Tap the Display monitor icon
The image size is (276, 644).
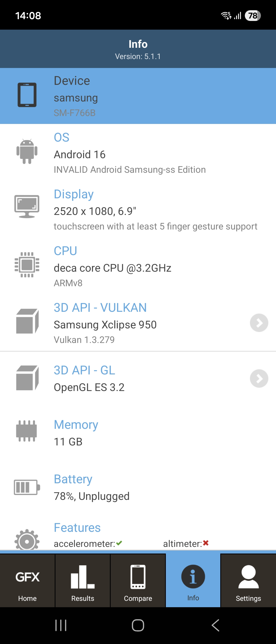click(27, 206)
